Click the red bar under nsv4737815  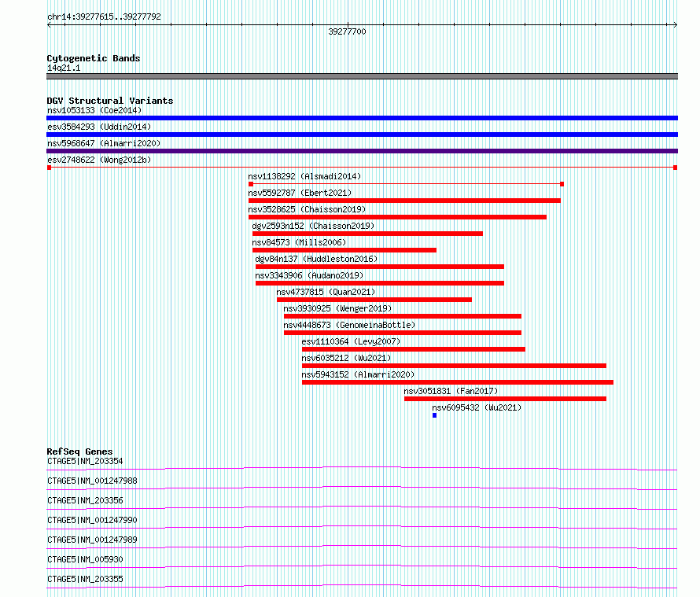click(374, 300)
